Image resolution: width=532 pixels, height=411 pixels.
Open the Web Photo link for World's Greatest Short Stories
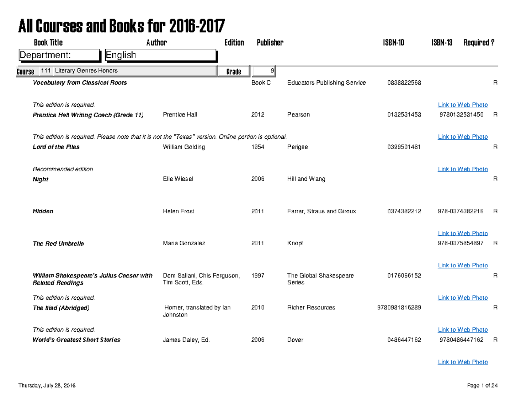pyautogui.click(x=462, y=362)
